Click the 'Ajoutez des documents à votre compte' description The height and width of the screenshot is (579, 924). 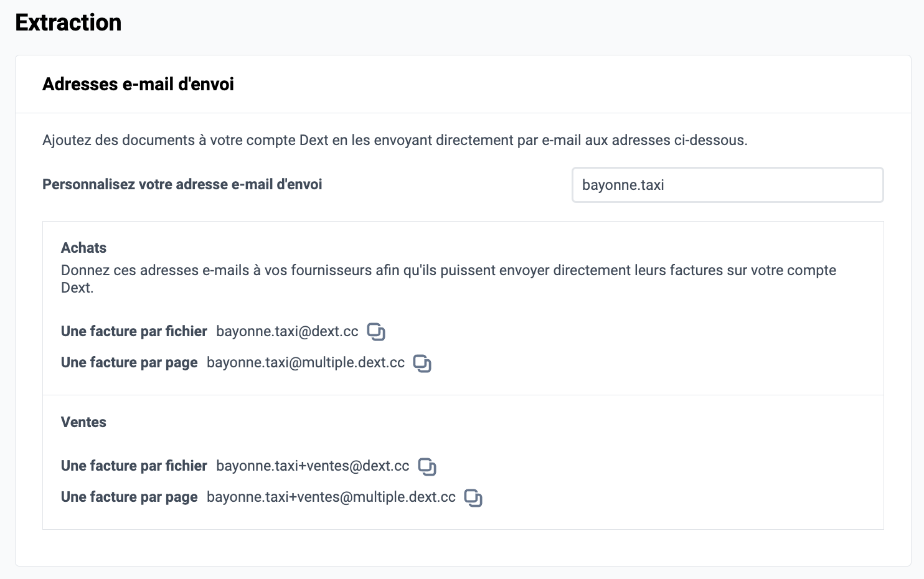[x=395, y=140]
